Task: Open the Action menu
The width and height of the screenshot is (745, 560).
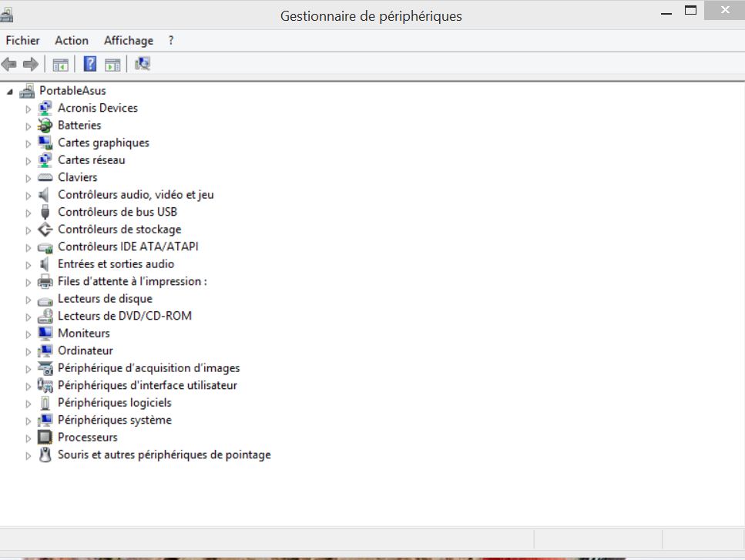Action: click(72, 40)
